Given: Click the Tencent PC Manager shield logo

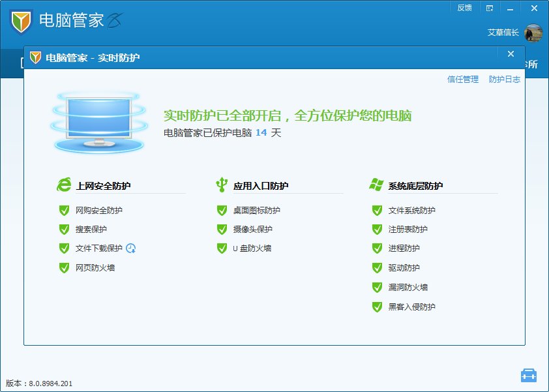Looking at the screenshot, I should pyautogui.click(x=21, y=21).
